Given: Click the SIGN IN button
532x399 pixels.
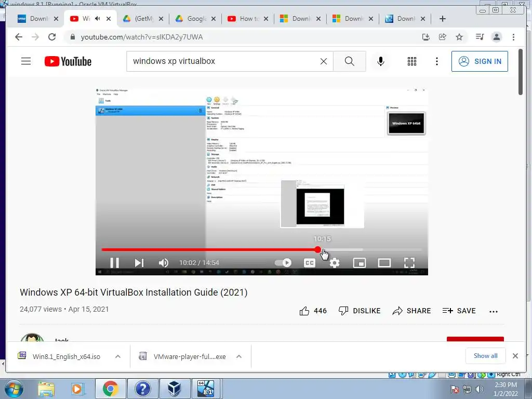Looking at the screenshot, I should [480, 61].
